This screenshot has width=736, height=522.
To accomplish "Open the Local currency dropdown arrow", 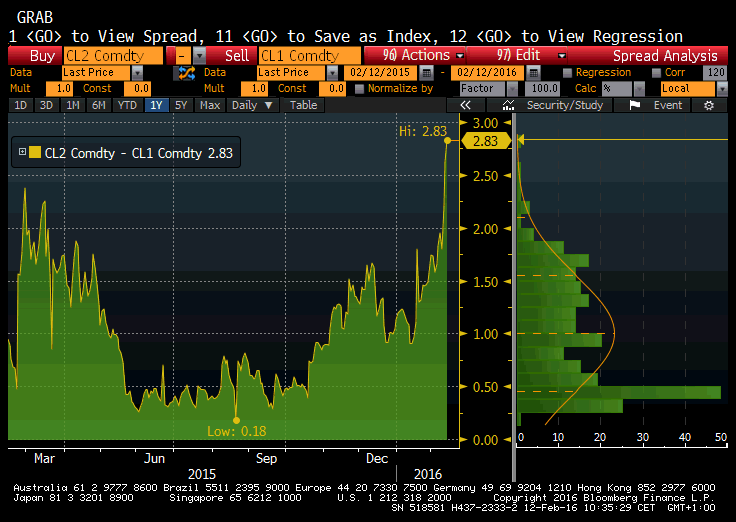I will [x=722, y=89].
